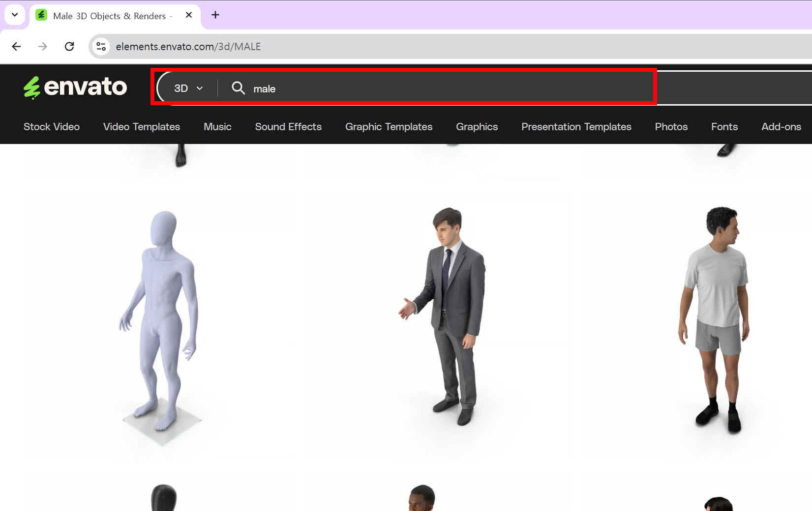Viewport: 812px width, 511px height.
Task: Open a new browser tab
Action: coord(215,15)
